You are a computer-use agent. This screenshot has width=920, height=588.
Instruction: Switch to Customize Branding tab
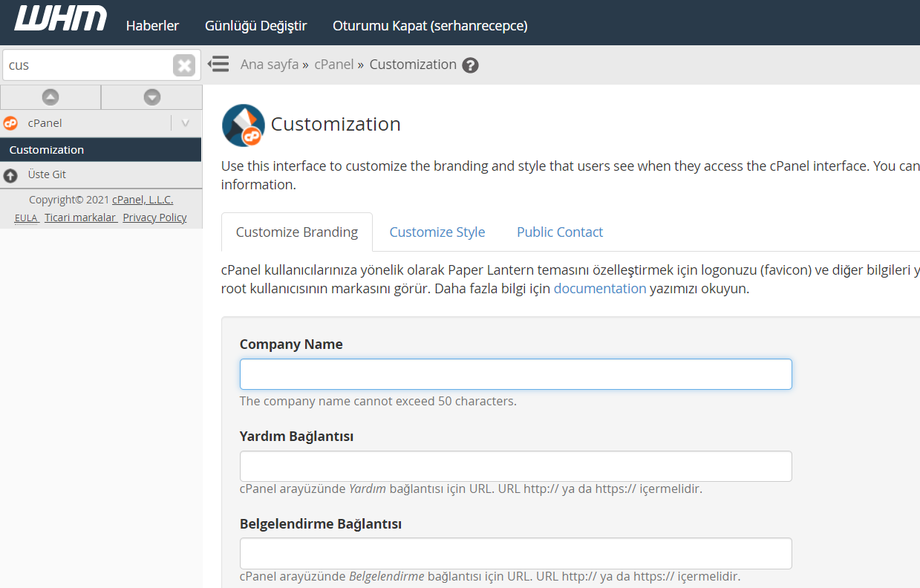pyautogui.click(x=297, y=232)
